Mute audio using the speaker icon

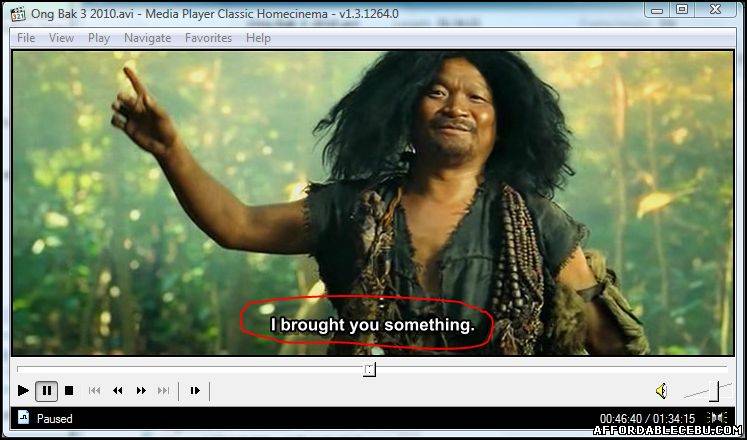tap(661, 391)
